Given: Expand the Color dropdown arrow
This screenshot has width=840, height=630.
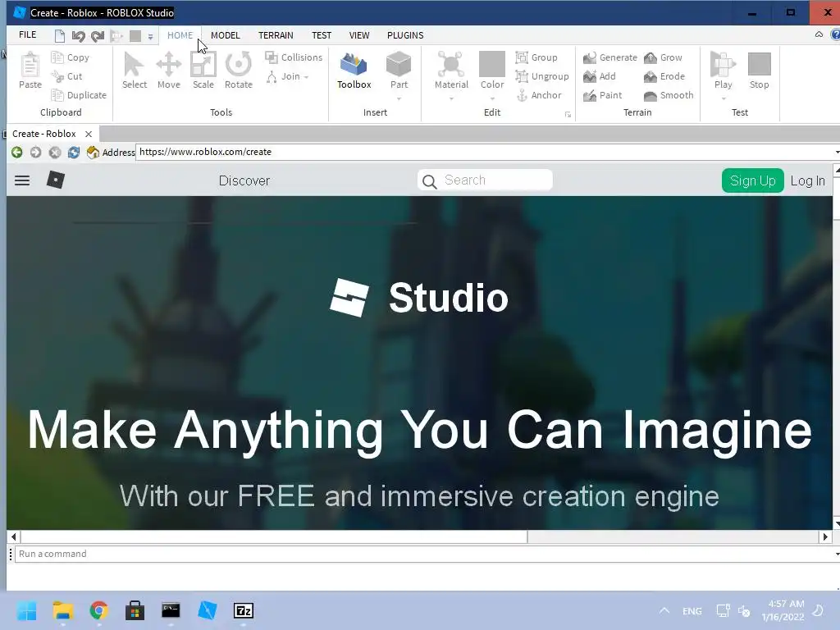Looking at the screenshot, I should [x=492, y=99].
